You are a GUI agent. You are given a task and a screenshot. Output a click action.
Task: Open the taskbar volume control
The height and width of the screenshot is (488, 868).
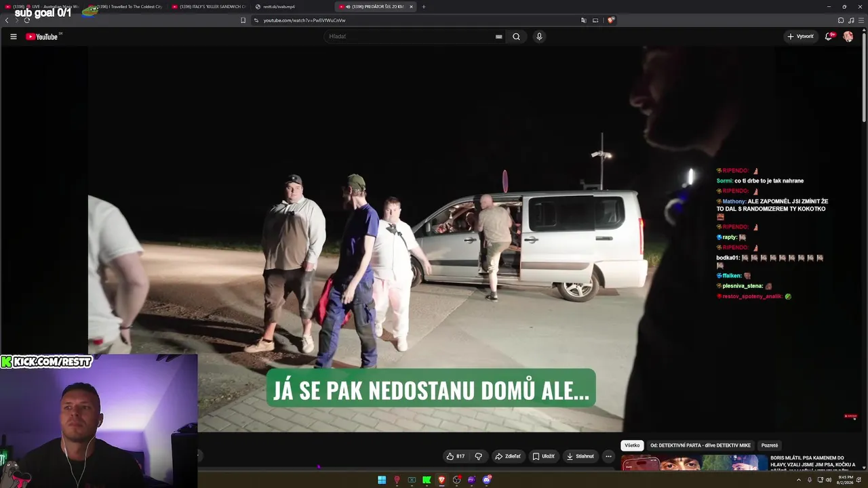pos(829,480)
